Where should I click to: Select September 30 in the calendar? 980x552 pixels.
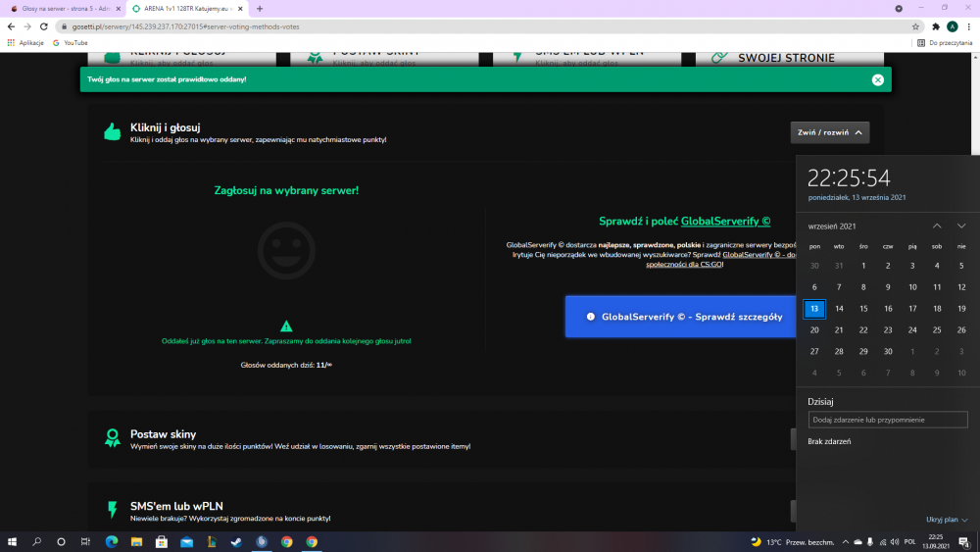888,351
